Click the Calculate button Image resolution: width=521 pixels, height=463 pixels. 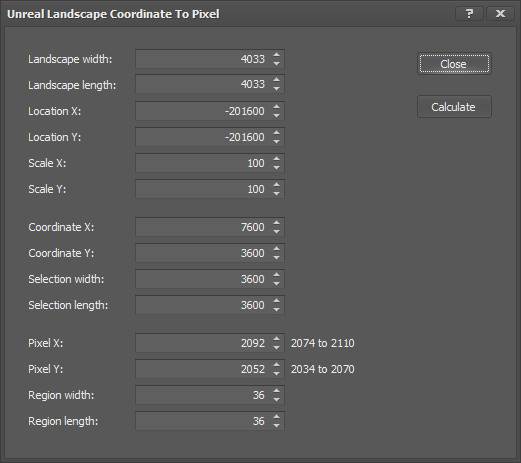[x=454, y=107]
